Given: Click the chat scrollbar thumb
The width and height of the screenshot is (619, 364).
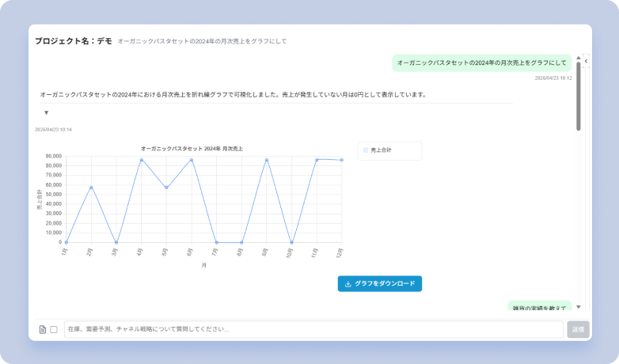Looking at the screenshot, I should [579, 96].
